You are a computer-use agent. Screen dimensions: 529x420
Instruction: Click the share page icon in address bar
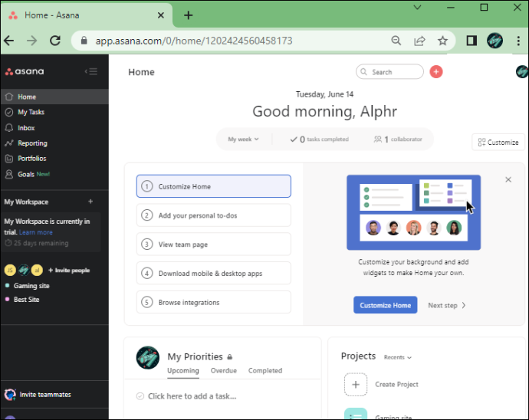tap(419, 41)
